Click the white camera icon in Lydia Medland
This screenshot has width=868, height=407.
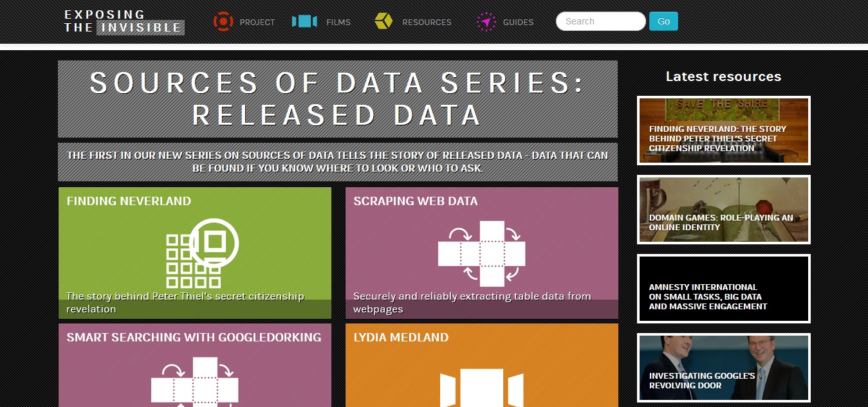(x=481, y=388)
